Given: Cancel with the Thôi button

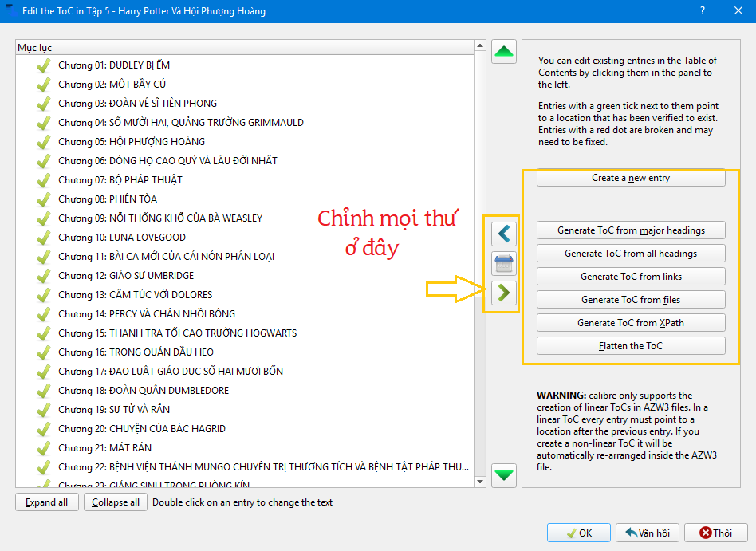Looking at the screenshot, I should coord(716,533).
